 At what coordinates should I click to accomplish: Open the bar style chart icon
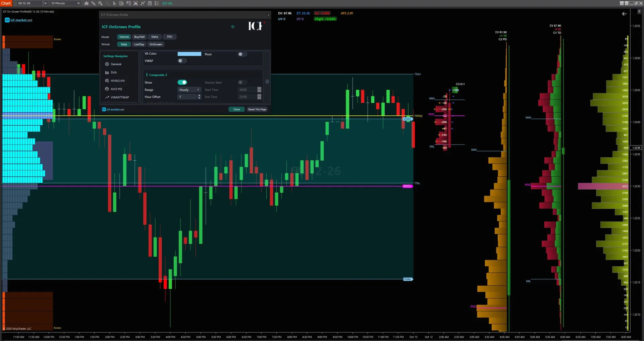[x=86, y=3]
